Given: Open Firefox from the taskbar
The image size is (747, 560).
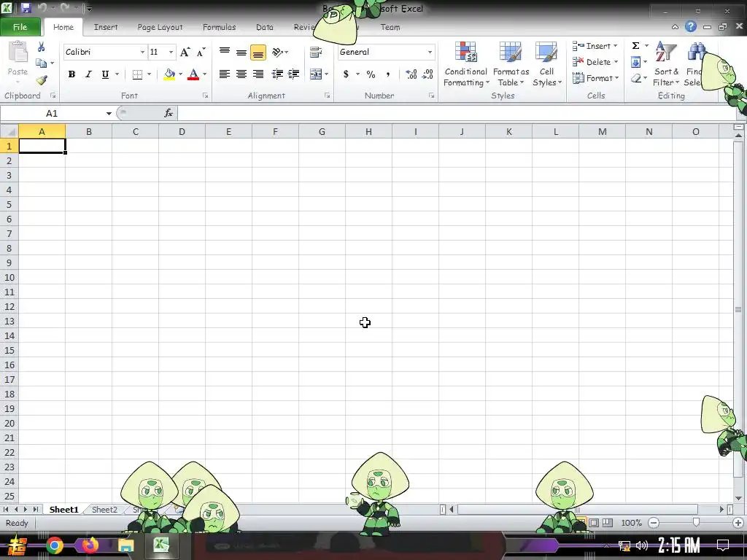Looking at the screenshot, I should tap(90, 545).
